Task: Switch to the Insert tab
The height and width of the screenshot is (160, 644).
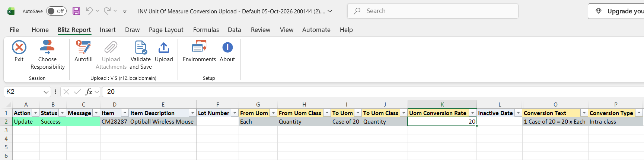Action: (x=108, y=30)
